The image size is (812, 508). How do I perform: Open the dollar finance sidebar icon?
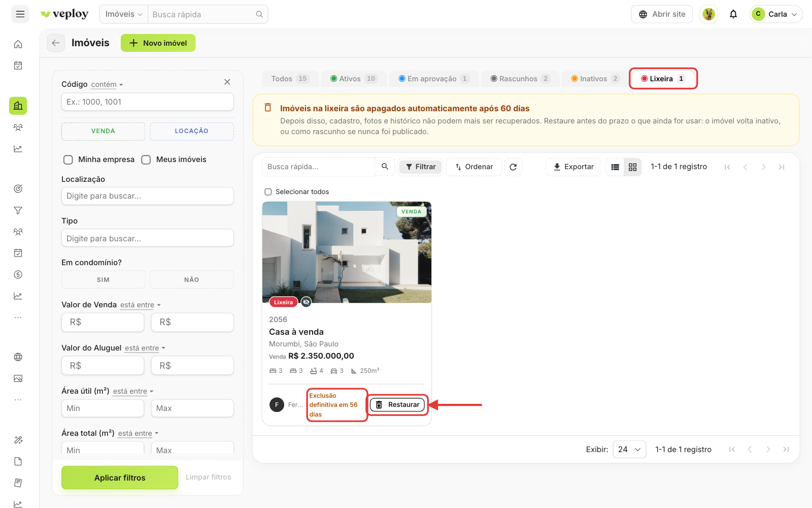[18, 274]
